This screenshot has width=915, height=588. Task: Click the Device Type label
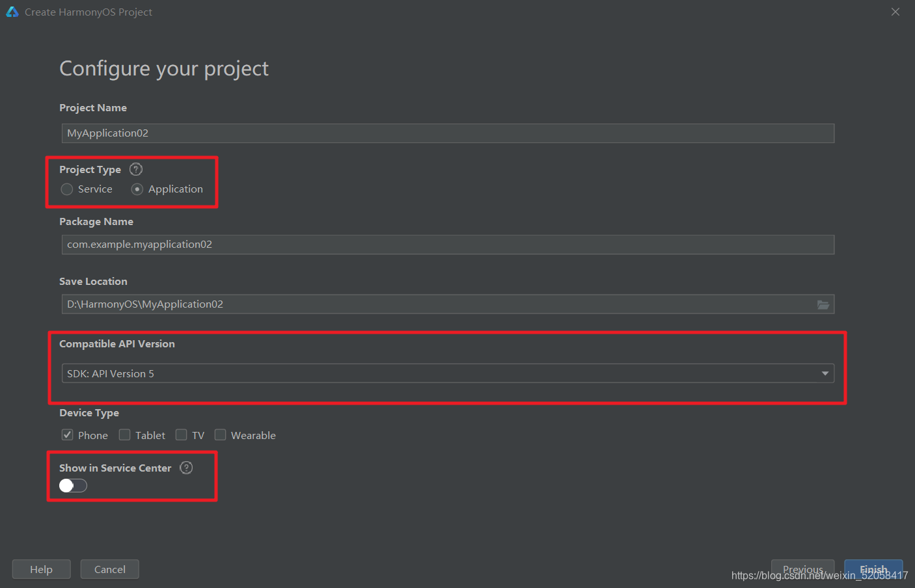(89, 413)
